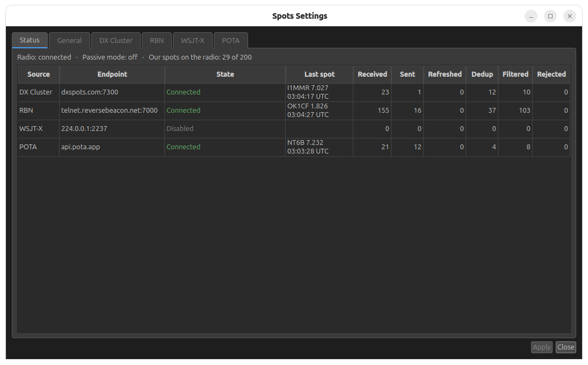Open the General tab
Screen dimensions: 588x365
click(69, 40)
